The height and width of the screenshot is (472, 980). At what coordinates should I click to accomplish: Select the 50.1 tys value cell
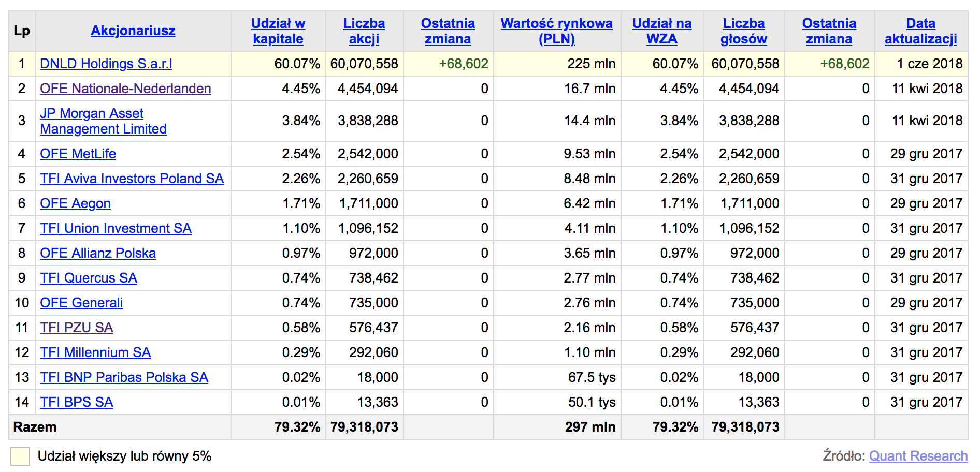(557, 402)
